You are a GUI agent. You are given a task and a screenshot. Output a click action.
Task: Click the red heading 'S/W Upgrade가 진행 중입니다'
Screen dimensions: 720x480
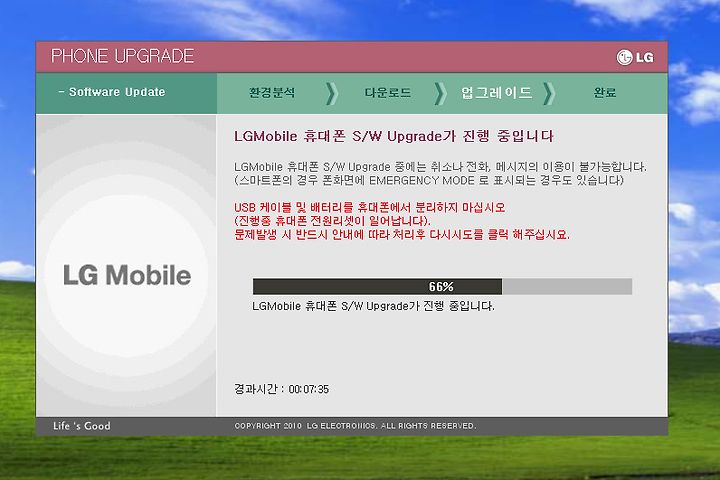tap(394, 136)
